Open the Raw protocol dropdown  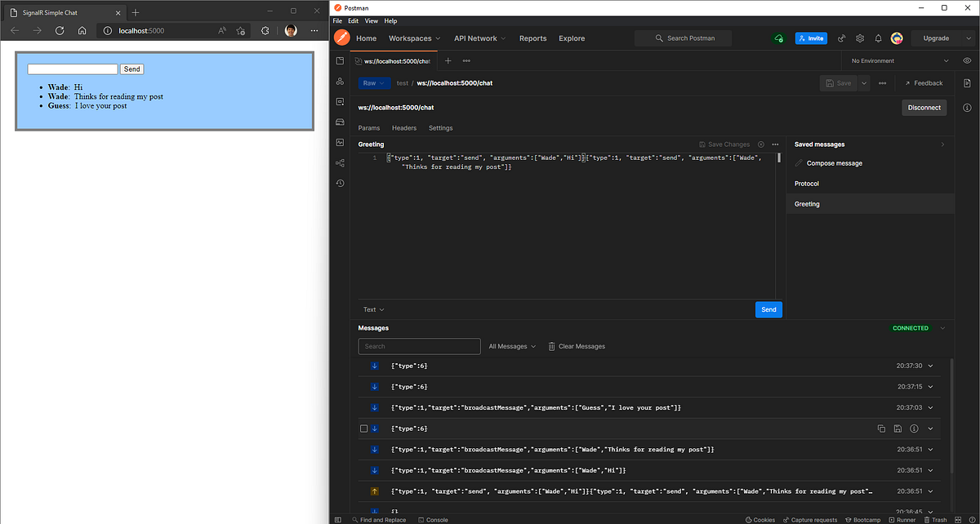point(374,83)
